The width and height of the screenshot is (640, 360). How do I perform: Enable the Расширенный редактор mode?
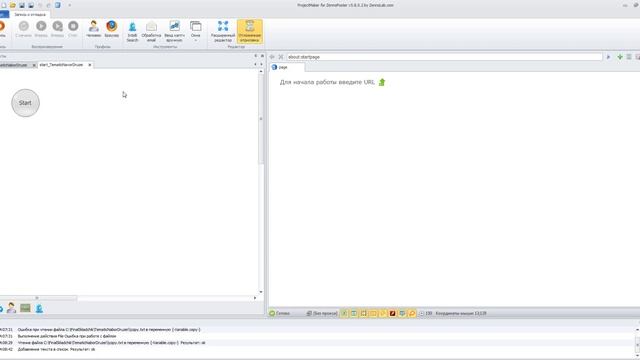[x=223, y=31]
